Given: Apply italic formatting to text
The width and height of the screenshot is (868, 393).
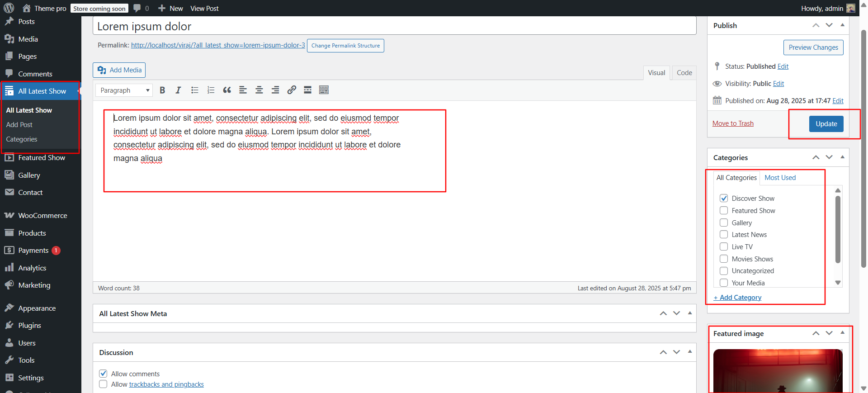Looking at the screenshot, I should pos(178,90).
